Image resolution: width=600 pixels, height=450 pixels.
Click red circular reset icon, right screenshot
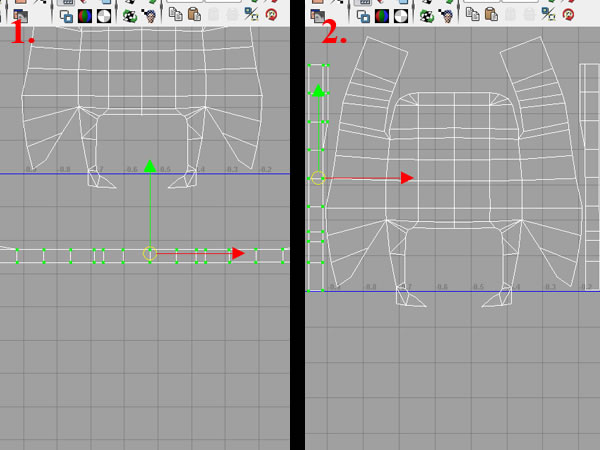568,15
